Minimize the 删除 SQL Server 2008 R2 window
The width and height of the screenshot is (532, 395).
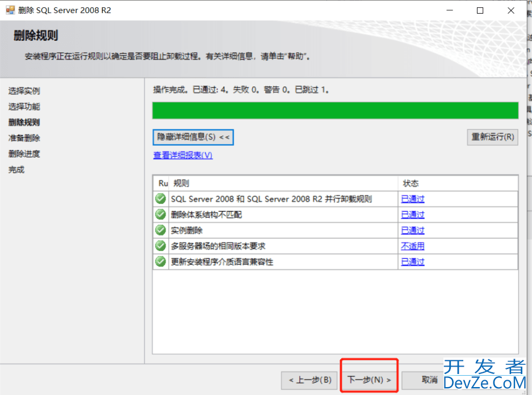pyautogui.click(x=450, y=11)
